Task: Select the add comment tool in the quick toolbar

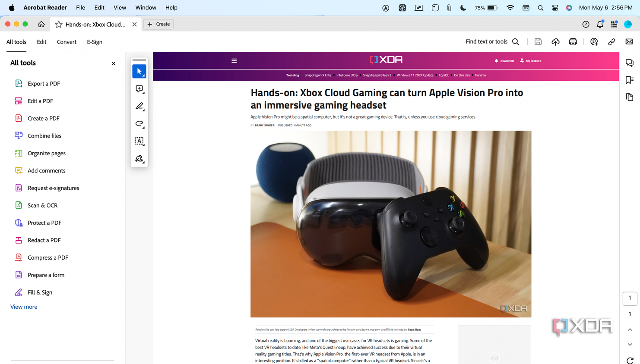Action: point(139,89)
